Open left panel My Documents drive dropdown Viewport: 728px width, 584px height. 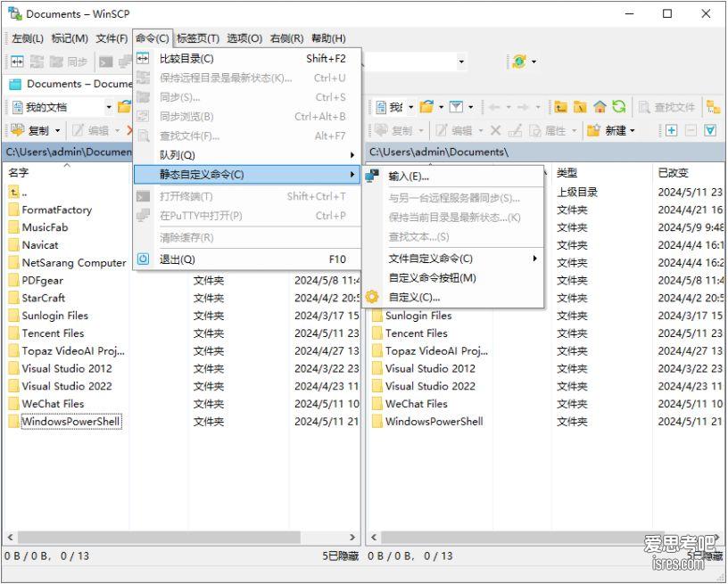pos(109,107)
